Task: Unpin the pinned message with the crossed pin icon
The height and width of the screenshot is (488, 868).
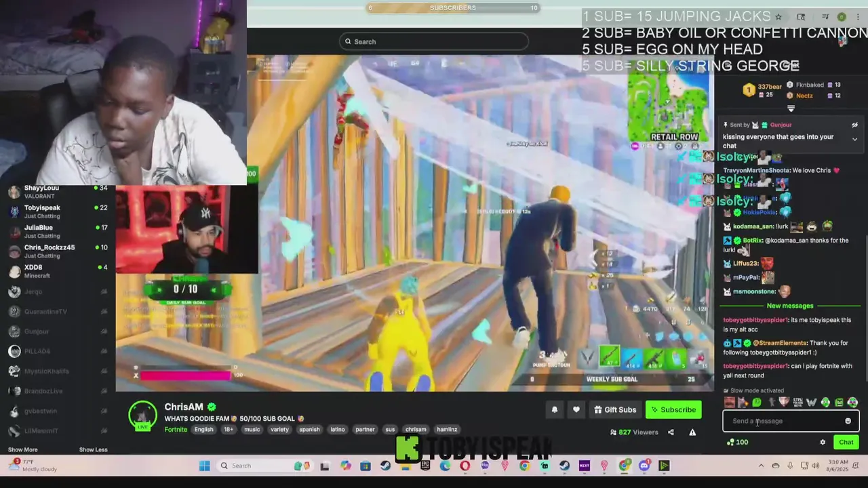Action: point(854,125)
